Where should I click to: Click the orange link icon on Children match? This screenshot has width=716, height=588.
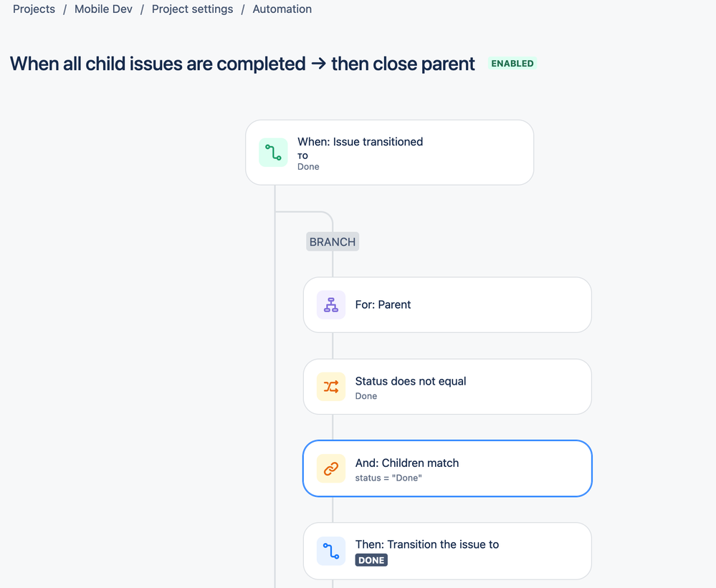pos(330,468)
